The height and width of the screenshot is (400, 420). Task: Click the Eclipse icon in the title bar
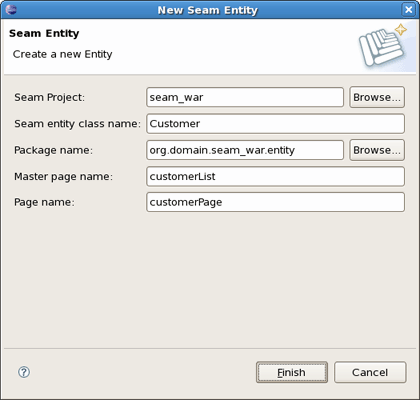[x=11, y=9]
